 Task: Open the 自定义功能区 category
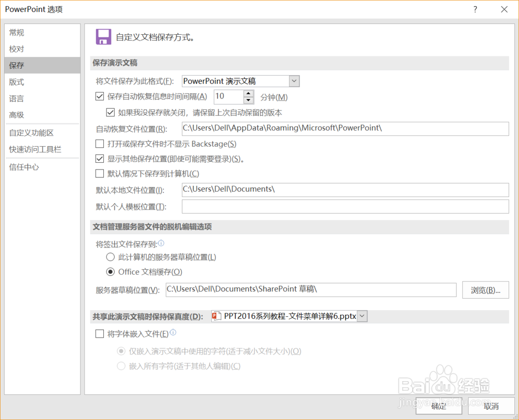(43, 133)
